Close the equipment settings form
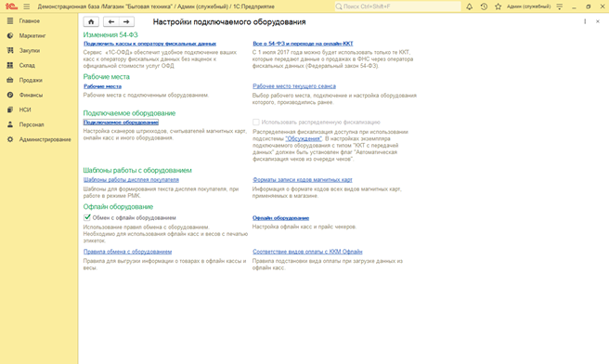This screenshot has height=364, width=609. (598, 21)
